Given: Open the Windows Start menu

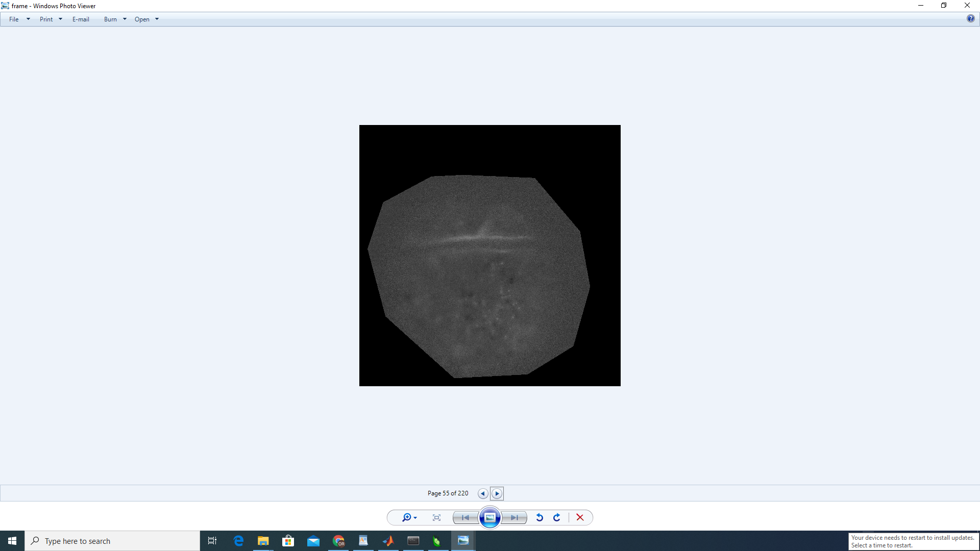Looking at the screenshot, I should coord(12,541).
